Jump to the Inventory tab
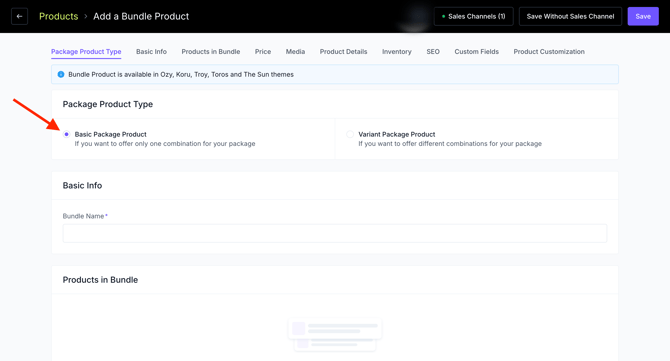The width and height of the screenshot is (670, 361). (x=397, y=52)
